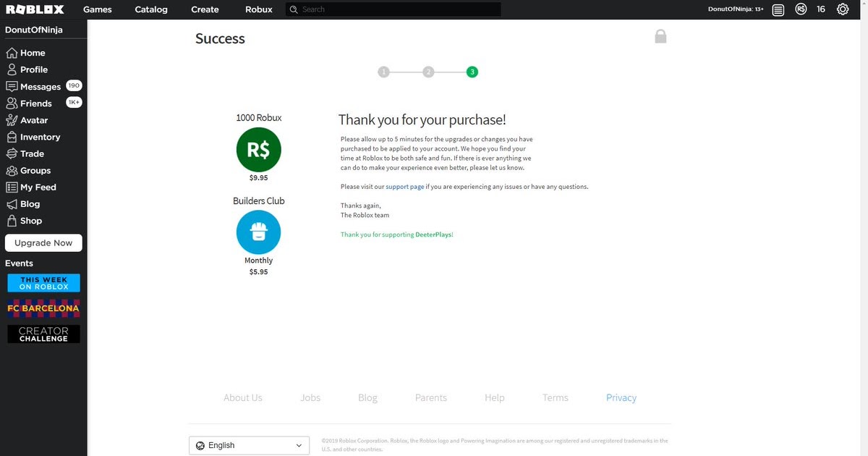Click the $9.95 price text
Image resolution: width=868 pixels, height=456 pixels.
[x=258, y=177]
